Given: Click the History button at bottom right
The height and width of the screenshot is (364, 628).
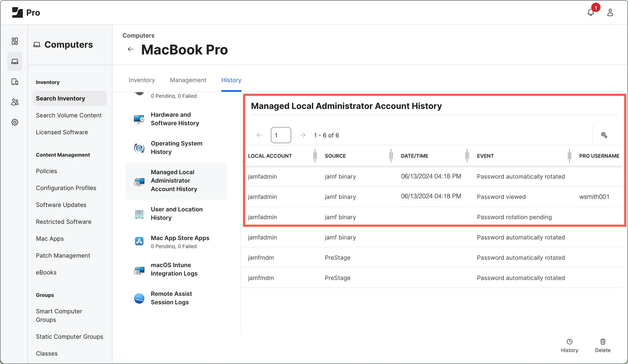Looking at the screenshot, I should pos(570,345).
